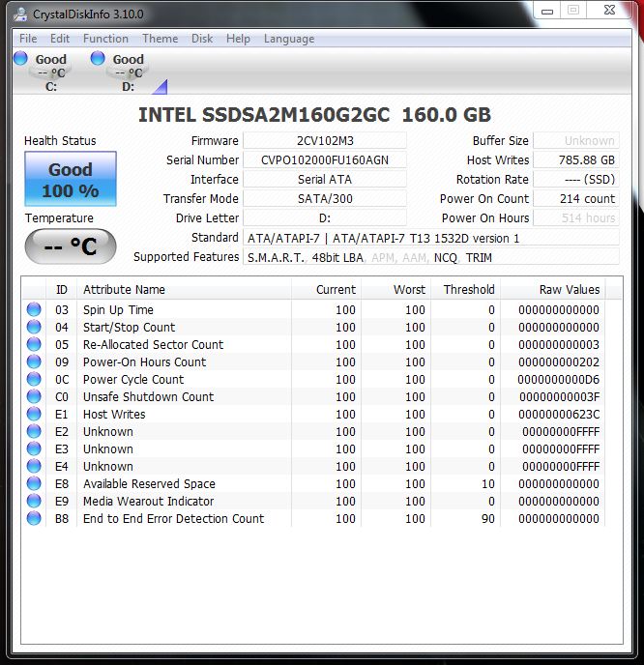Click the status orb for Re-Allocated Sector Count

tap(34, 344)
